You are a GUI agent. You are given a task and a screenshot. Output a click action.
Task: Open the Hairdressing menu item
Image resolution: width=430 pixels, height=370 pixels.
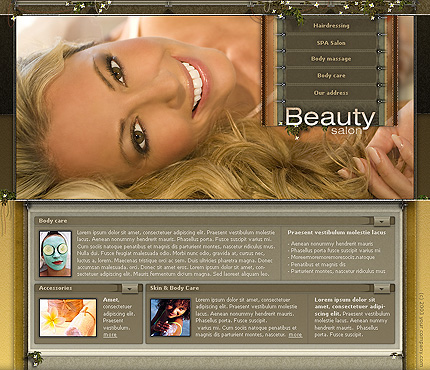tap(331, 26)
